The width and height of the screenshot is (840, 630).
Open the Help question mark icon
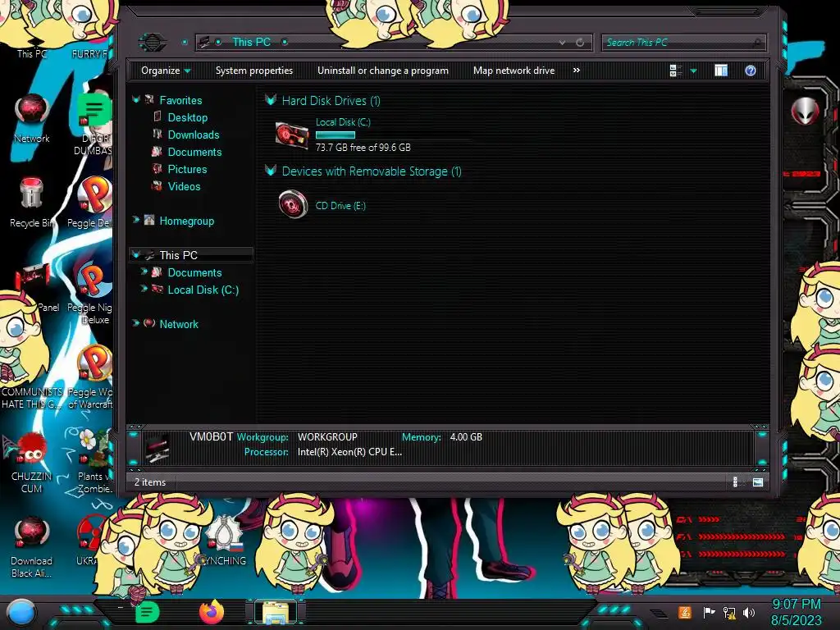click(750, 71)
